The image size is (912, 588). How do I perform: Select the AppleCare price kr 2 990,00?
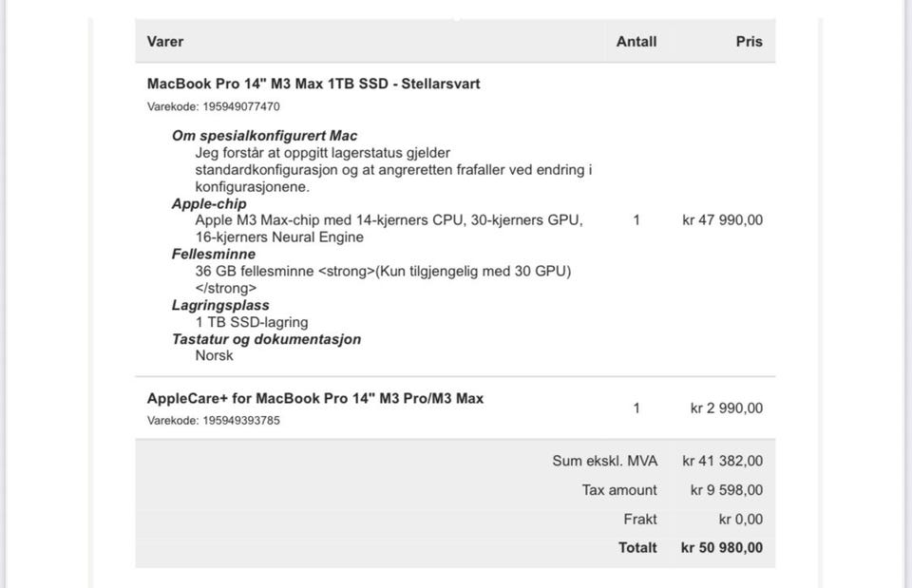(726, 408)
